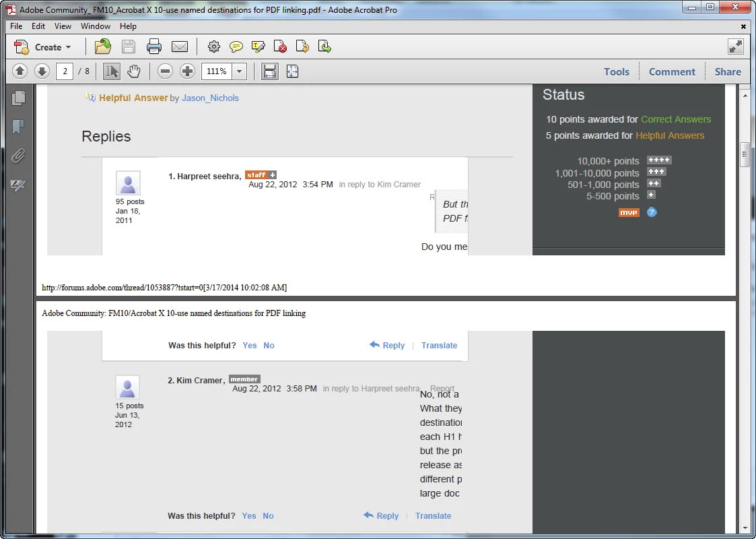Screen dimensions: 756x539
Task: Go to the next page arrow
Action: [42, 71]
